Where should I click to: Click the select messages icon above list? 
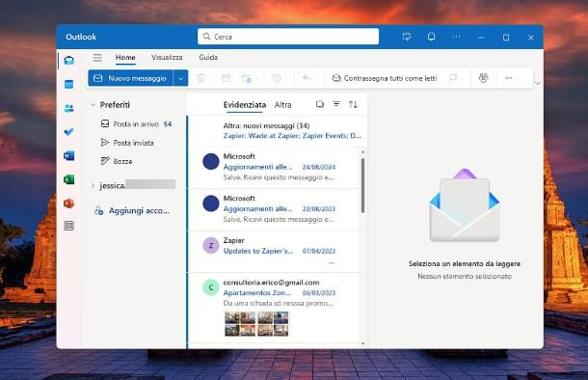(319, 104)
